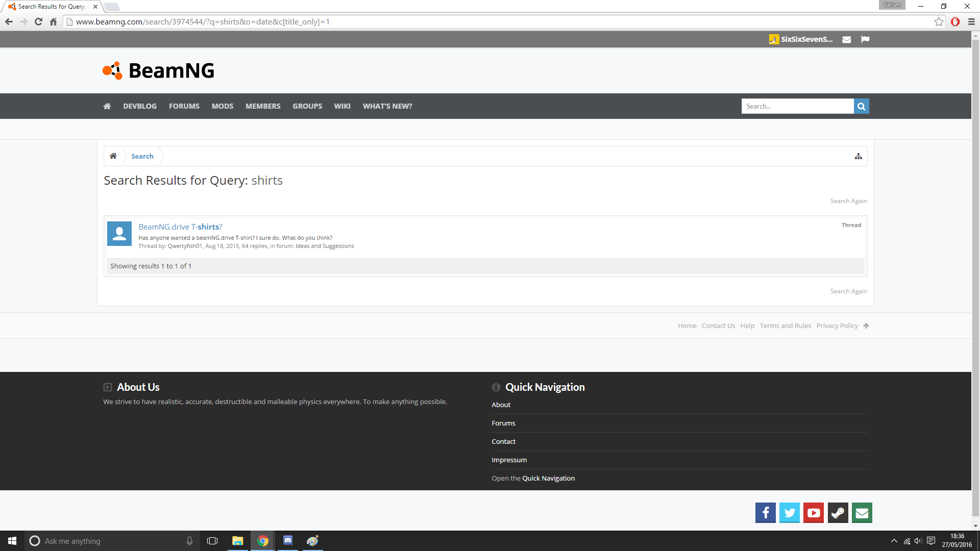
Task: Click the Search breadcrumb link
Action: click(142, 156)
